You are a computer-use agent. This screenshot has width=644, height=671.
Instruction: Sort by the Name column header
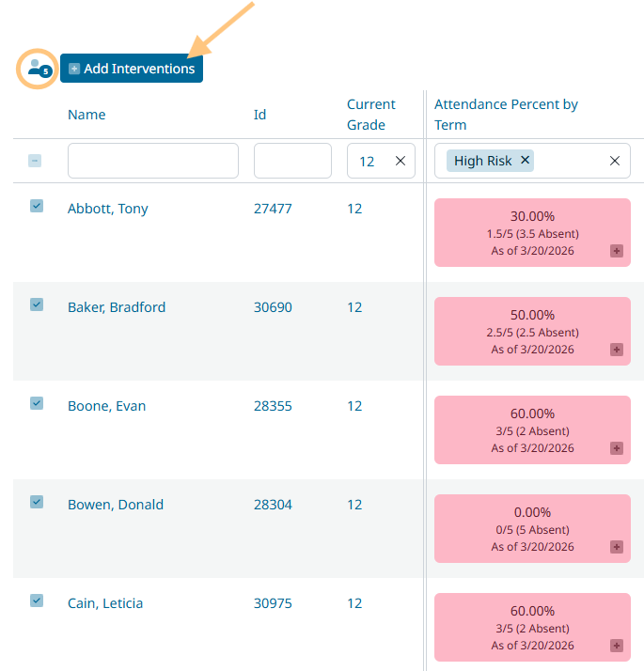86,115
